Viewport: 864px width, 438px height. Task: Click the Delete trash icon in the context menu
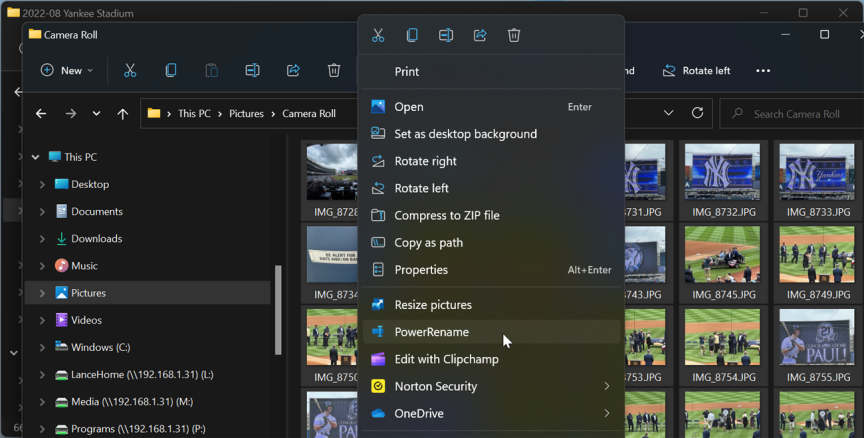514,35
